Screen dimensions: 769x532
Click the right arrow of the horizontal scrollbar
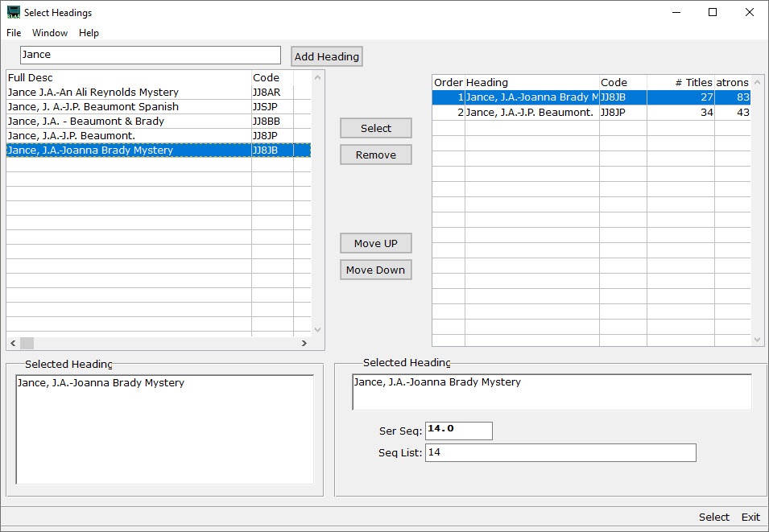point(304,343)
